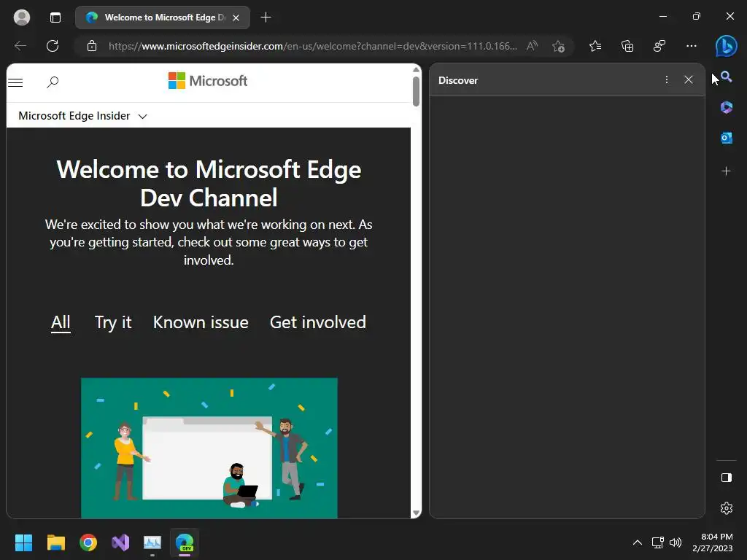View site information lock icon
The width and height of the screenshot is (747, 560).
(92, 46)
